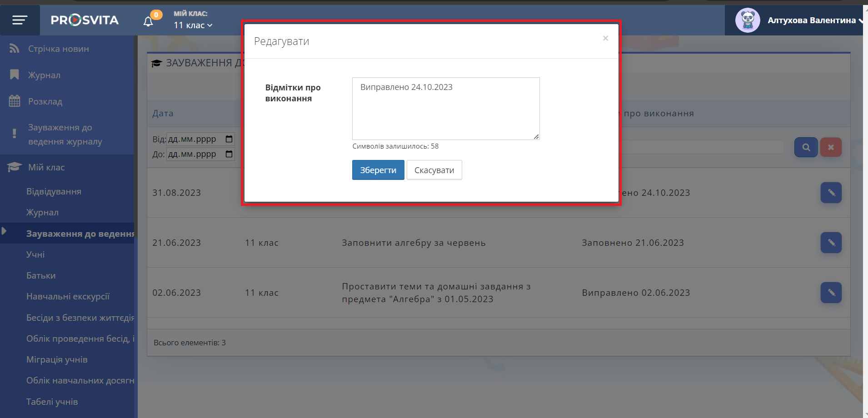
Task: Open 'Стрічка новин' in the sidebar
Action: [x=58, y=49]
